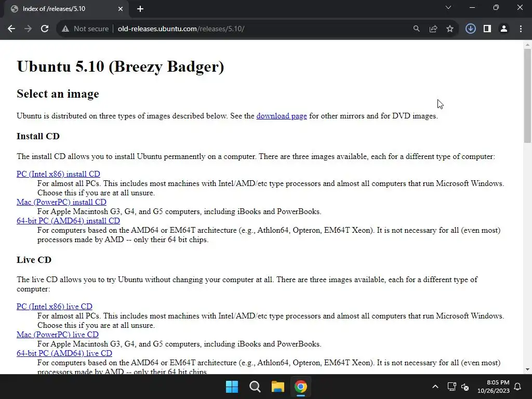
Task: Click the muted volume tray icon
Action: pos(465,387)
